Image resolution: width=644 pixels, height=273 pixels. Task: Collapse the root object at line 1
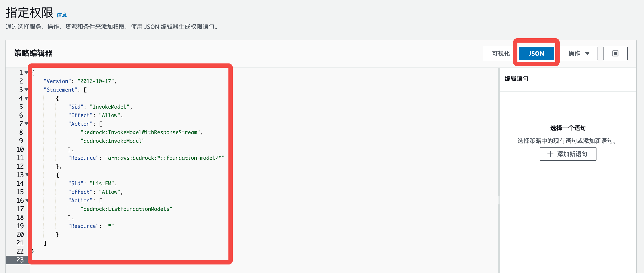point(26,73)
